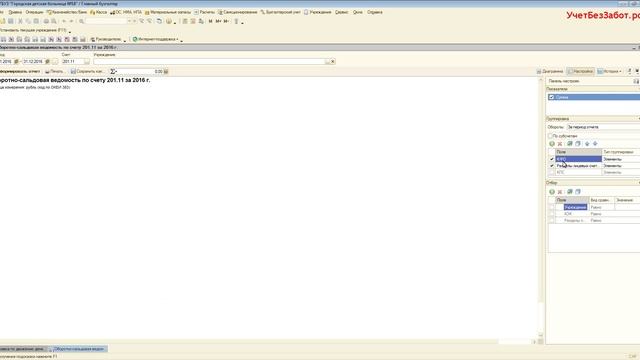This screenshot has height=360, width=640.
Task: Delete filter row with red X icon
Action: tap(560, 192)
